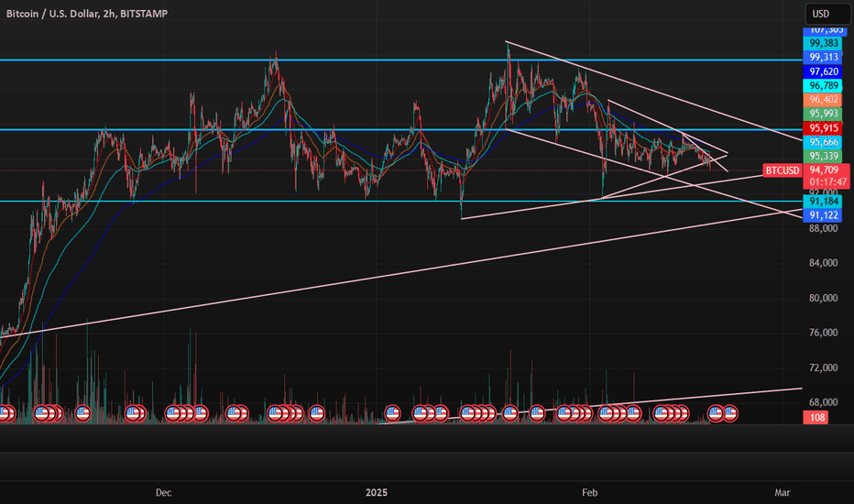Click the BTCUSD symbol price tag

(x=783, y=170)
